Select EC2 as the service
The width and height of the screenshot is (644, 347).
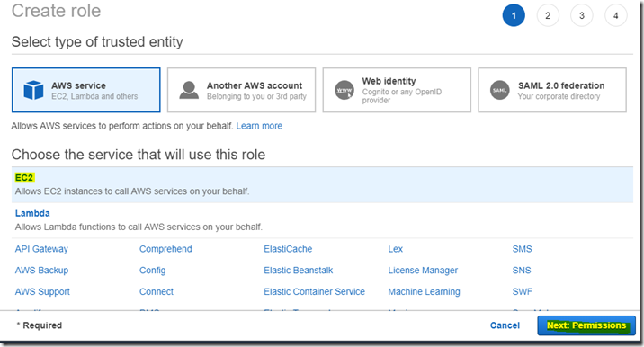24,178
